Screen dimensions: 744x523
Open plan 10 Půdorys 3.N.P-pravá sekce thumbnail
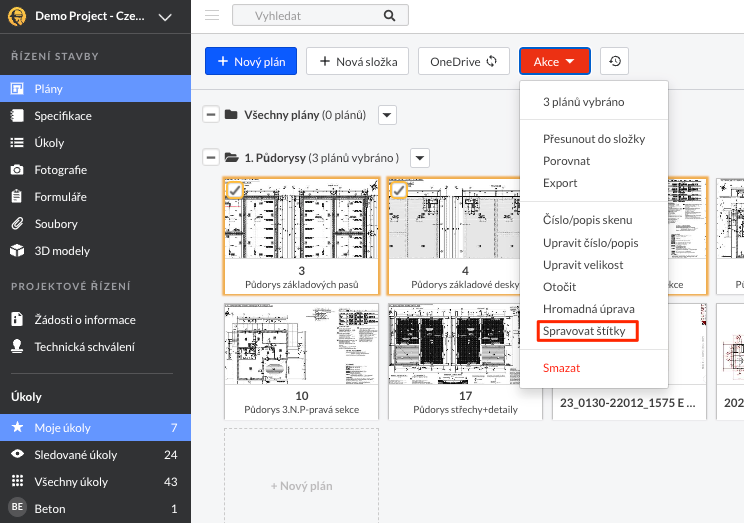click(301, 344)
